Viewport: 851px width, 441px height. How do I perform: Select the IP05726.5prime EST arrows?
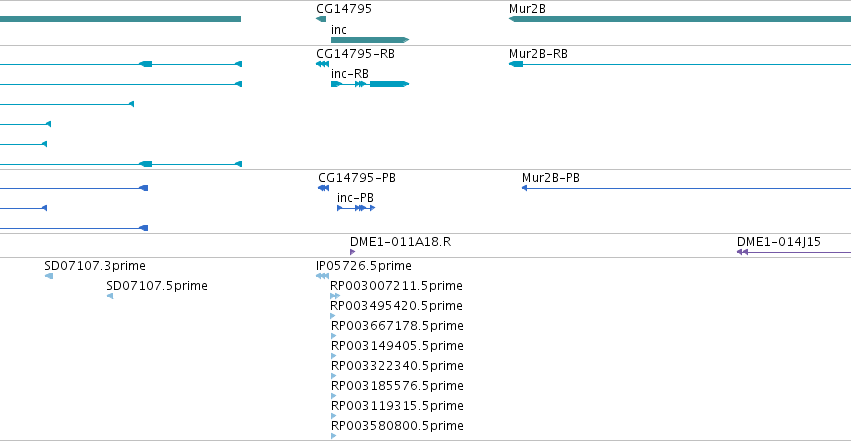click(322, 276)
